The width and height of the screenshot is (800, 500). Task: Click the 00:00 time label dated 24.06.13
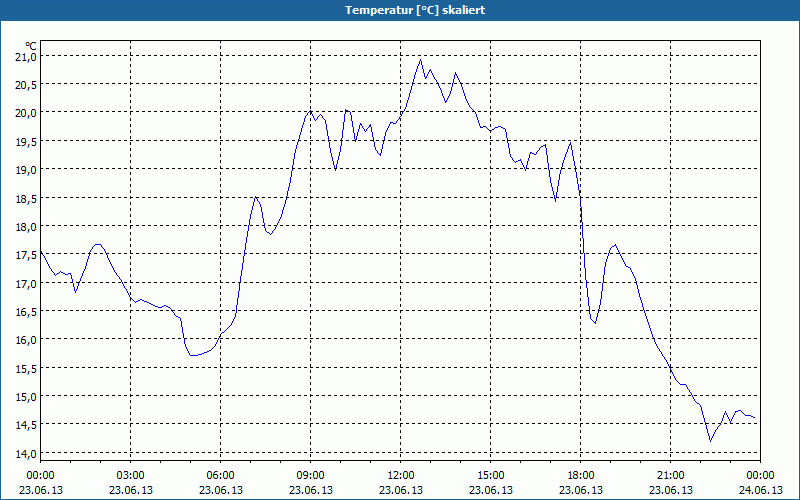click(760, 476)
